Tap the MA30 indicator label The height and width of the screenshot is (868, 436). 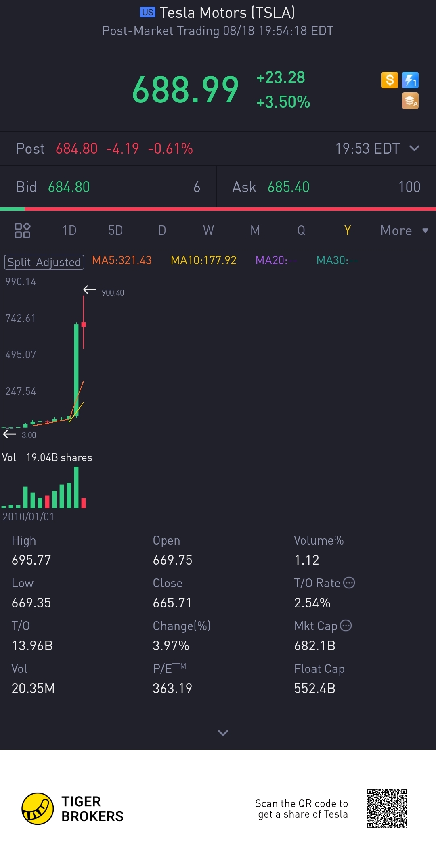[337, 261]
